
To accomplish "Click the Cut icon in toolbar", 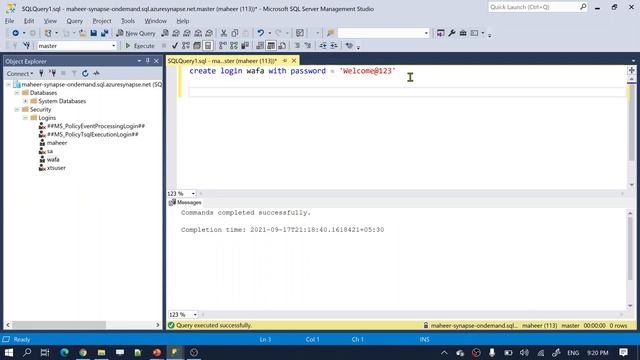I will [x=224, y=33].
